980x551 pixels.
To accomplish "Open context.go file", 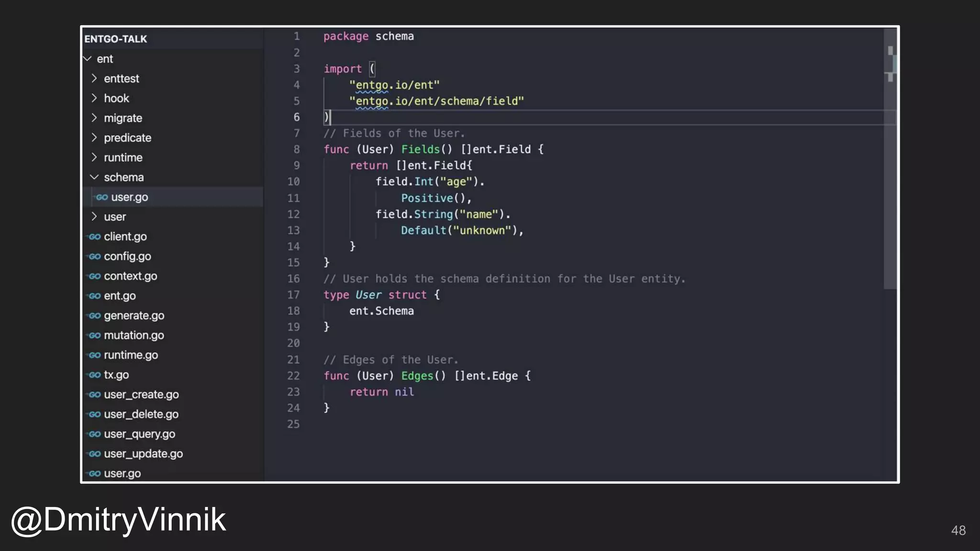I will (x=130, y=276).
